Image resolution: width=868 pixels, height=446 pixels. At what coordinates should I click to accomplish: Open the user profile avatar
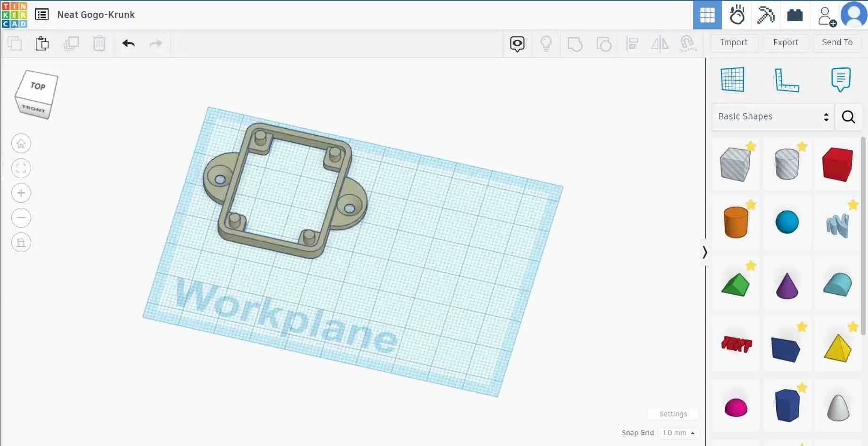pos(854,15)
